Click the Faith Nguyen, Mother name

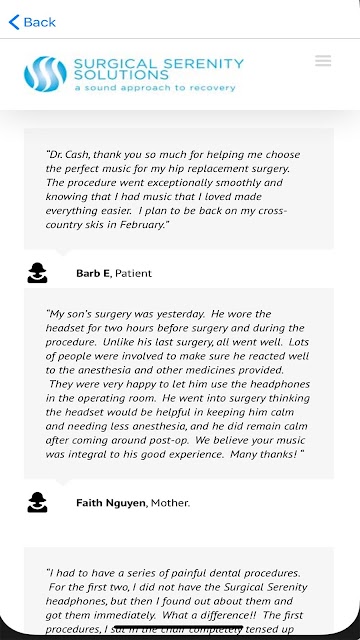133,502
